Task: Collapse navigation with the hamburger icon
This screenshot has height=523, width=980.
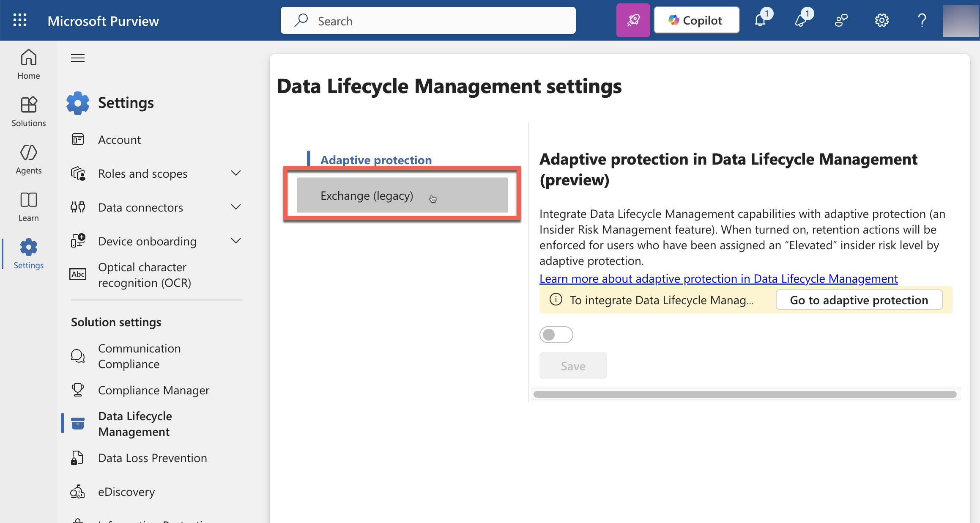Action: [x=78, y=58]
